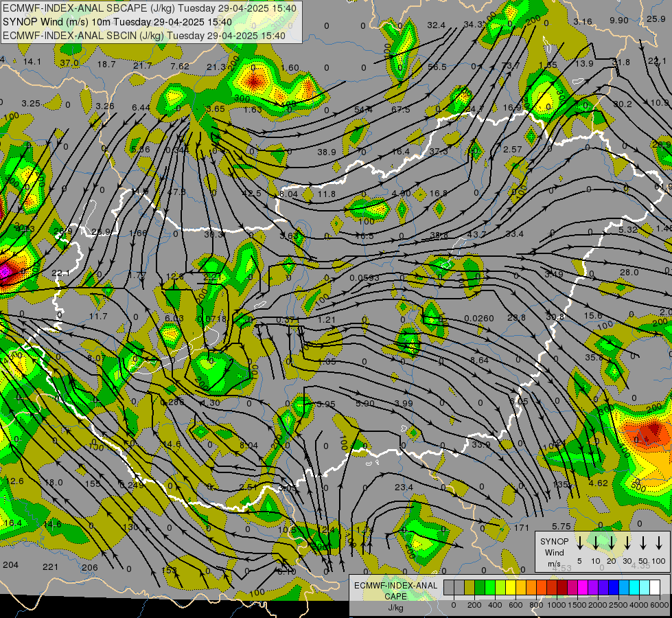The image size is (672, 618).
Task: Click the map value 9.90
Action: click(619, 21)
